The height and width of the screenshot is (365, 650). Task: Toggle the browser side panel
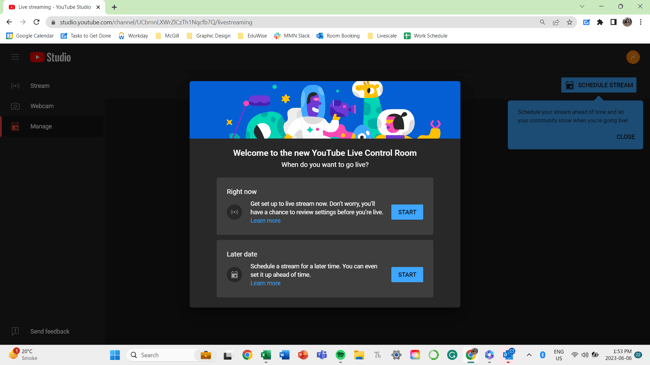(x=614, y=22)
